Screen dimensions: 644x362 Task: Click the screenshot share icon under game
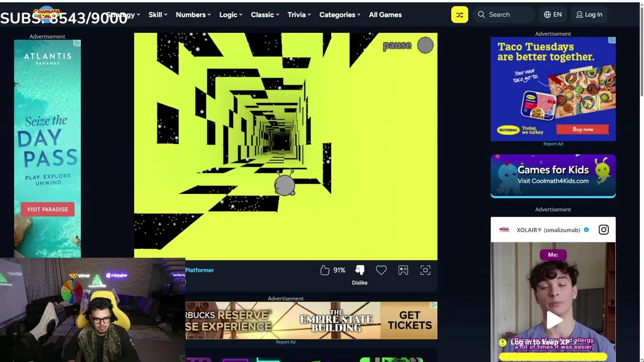click(403, 270)
